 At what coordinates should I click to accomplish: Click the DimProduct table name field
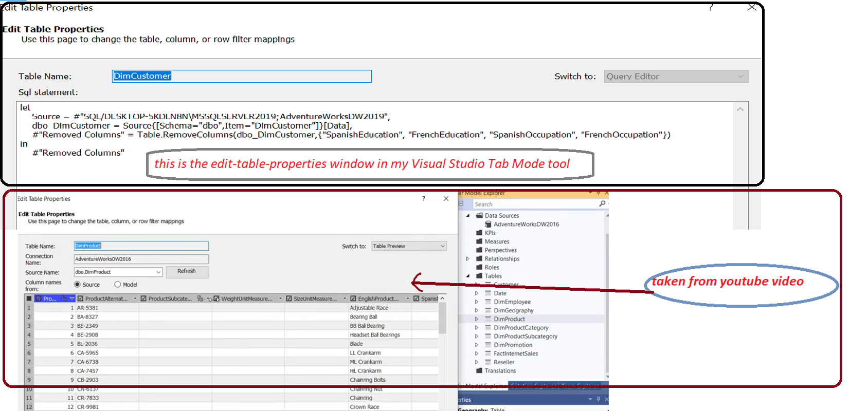point(141,246)
